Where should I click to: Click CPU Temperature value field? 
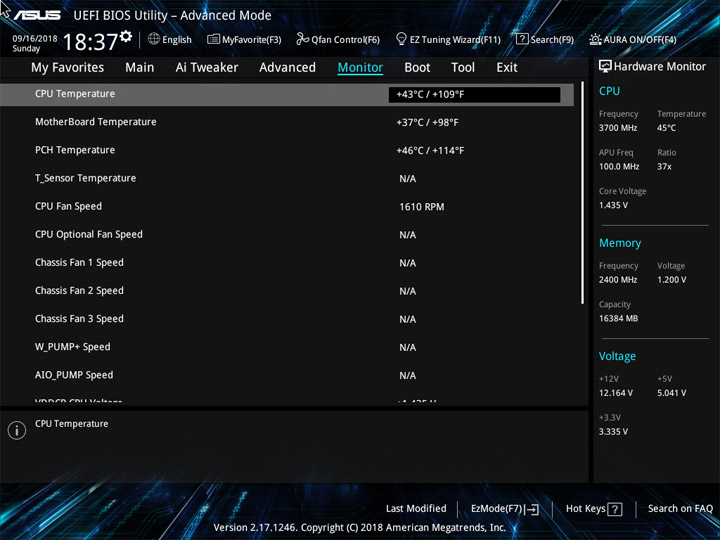pyautogui.click(x=474, y=95)
